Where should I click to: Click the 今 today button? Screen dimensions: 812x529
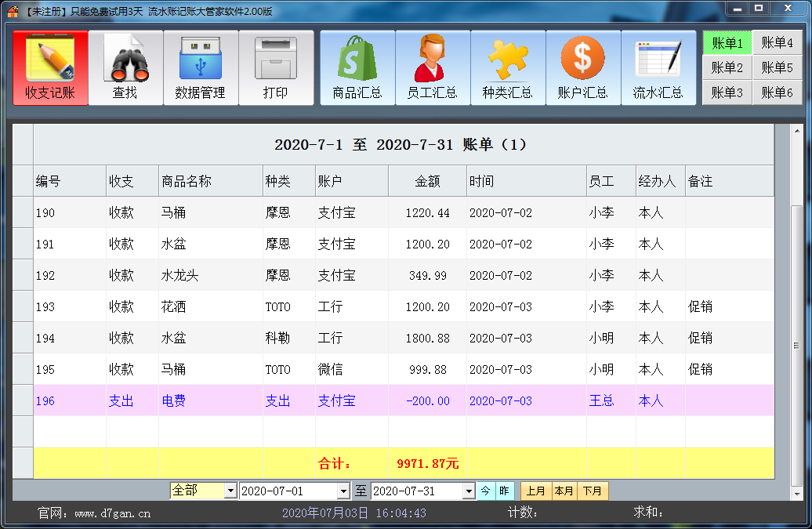coord(486,491)
